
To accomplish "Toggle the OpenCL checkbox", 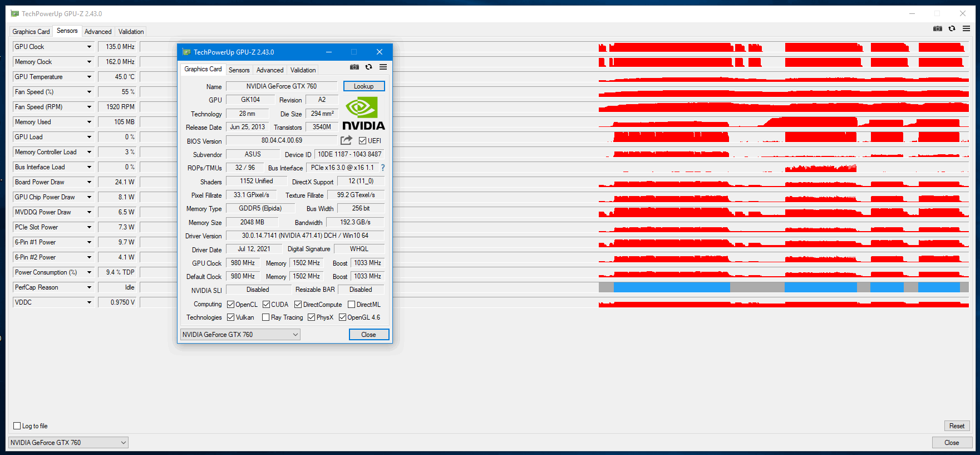I will [230, 305].
